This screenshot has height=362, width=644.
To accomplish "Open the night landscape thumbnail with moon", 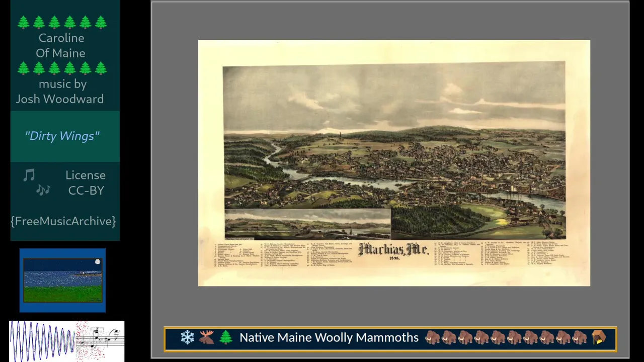I will [63, 281].
